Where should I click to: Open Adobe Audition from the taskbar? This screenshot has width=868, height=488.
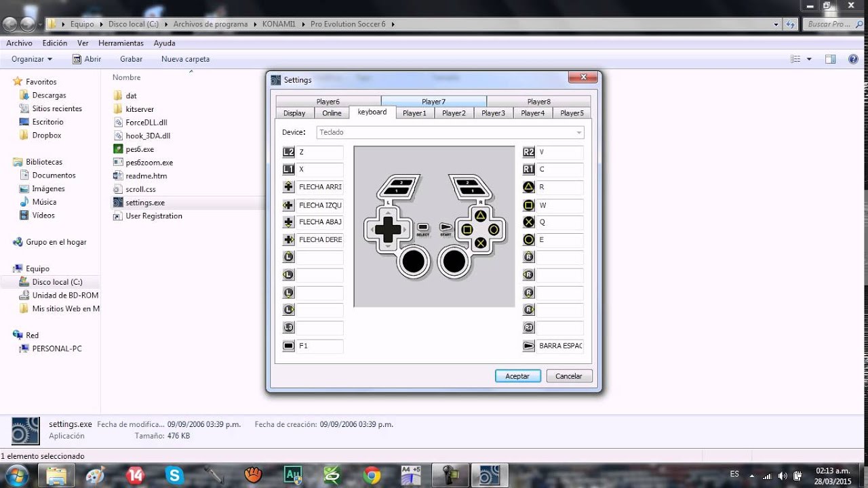tap(293, 475)
